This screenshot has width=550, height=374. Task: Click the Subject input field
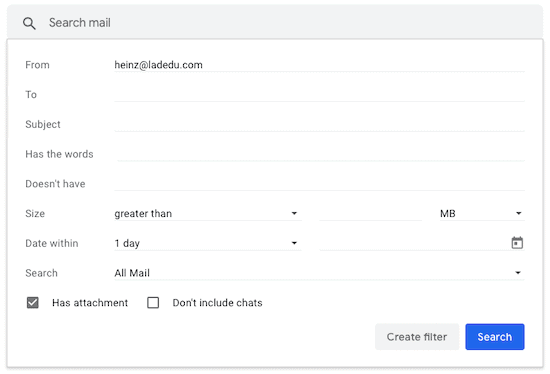pyautogui.click(x=319, y=125)
